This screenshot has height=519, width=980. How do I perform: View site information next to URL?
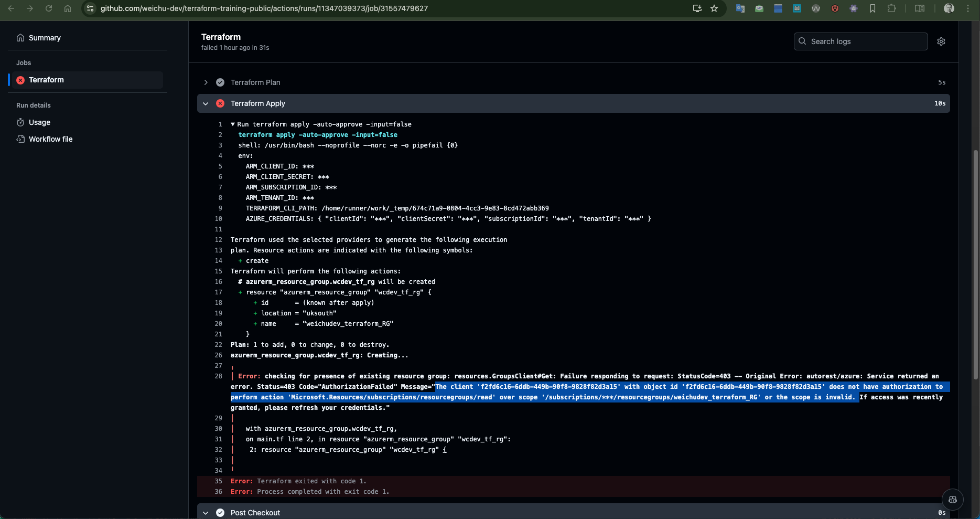(x=90, y=8)
